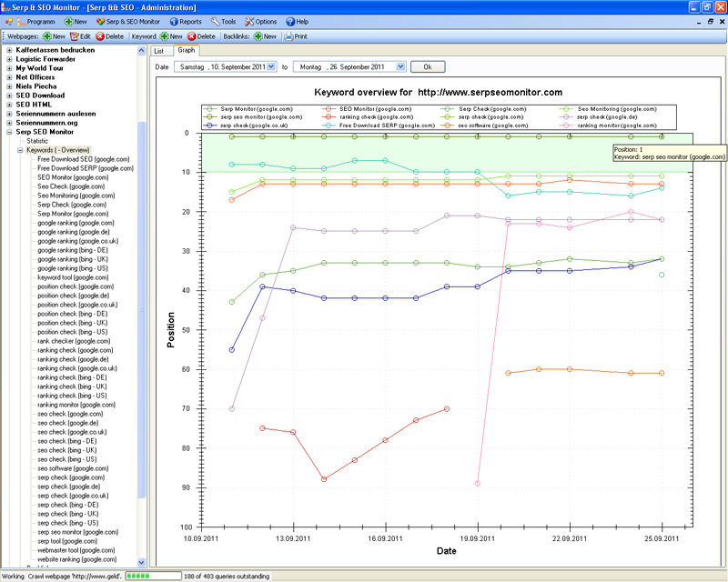Confirm date range with Ok button

pos(428,66)
